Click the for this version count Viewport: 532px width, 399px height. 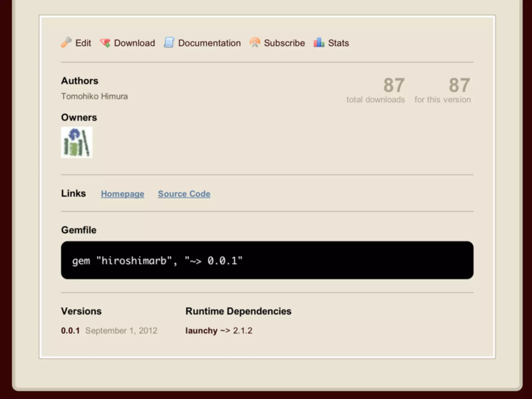click(x=459, y=85)
